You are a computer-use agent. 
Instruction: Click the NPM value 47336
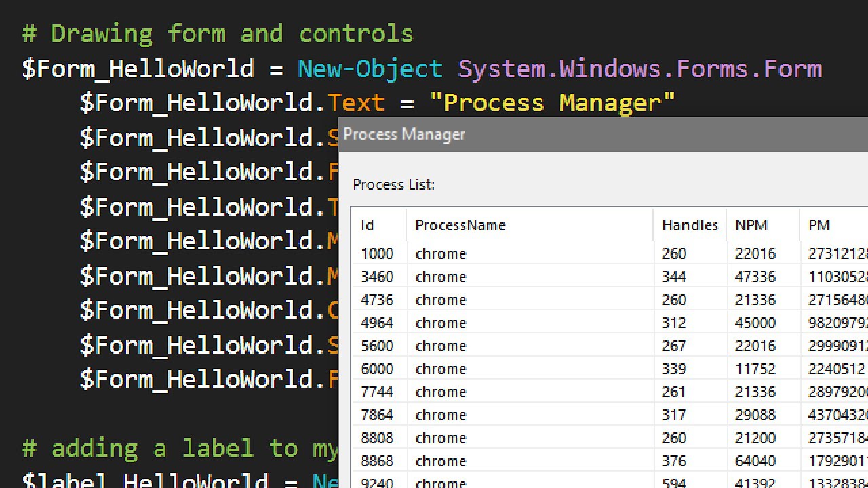coord(755,277)
